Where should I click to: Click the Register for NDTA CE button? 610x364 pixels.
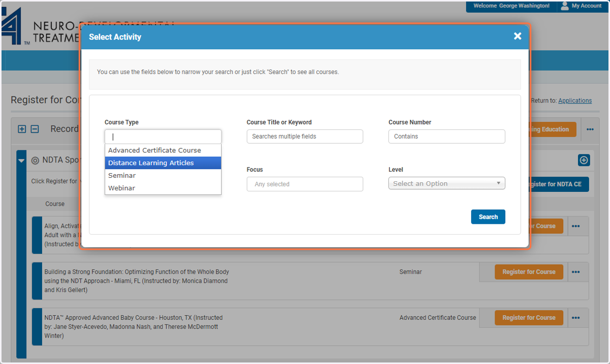[559, 184]
